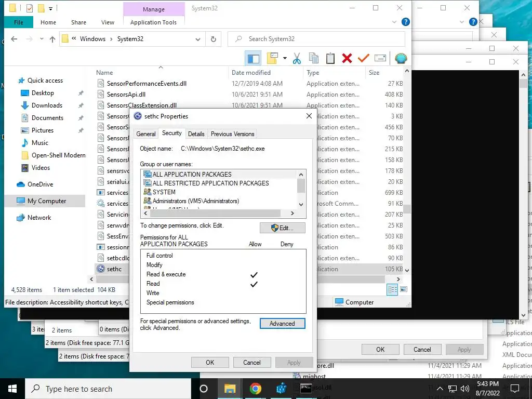The width and height of the screenshot is (532, 399).
Task: Go back with the left arrow
Action: 14,39
